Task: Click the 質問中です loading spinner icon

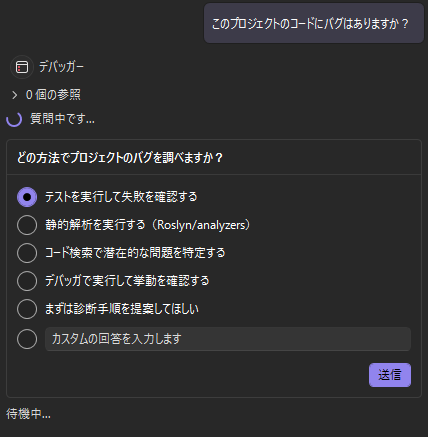Action: point(14,119)
